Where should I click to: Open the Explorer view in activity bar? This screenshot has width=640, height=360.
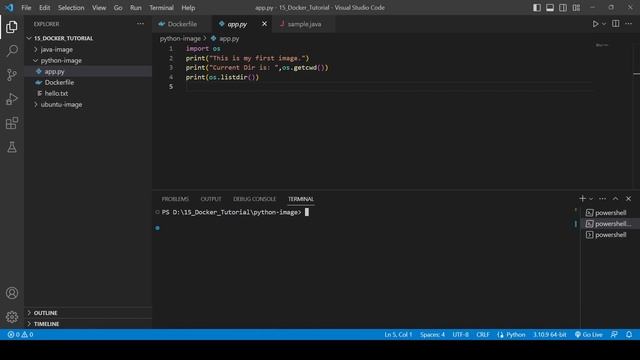[x=12, y=27]
